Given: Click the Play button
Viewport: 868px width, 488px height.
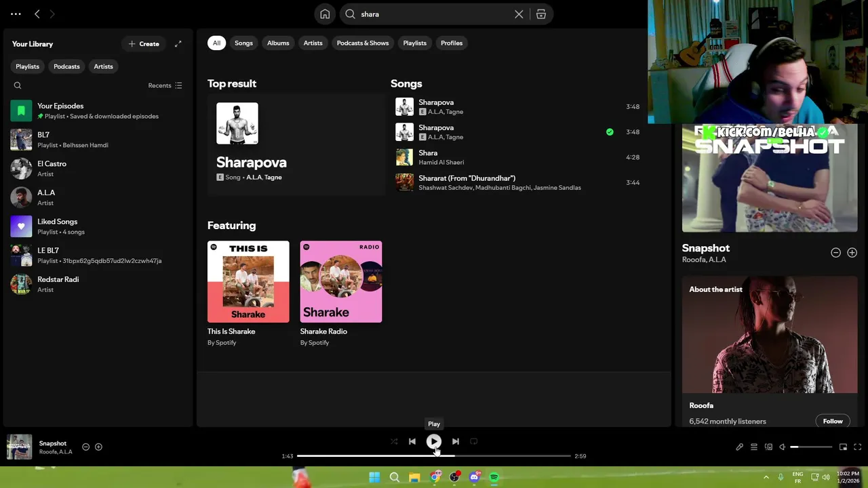Looking at the screenshot, I should (434, 441).
